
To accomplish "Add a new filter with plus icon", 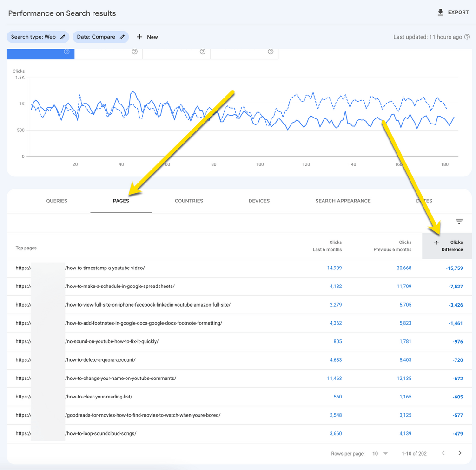I will pyautogui.click(x=139, y=37).
